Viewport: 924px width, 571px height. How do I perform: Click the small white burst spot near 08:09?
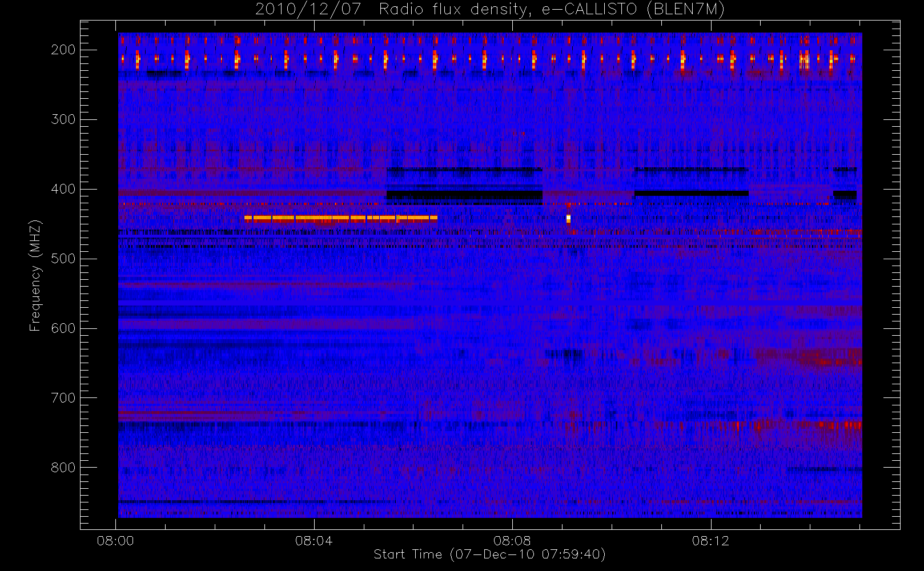pyautogui.click(x=568, y=218)
